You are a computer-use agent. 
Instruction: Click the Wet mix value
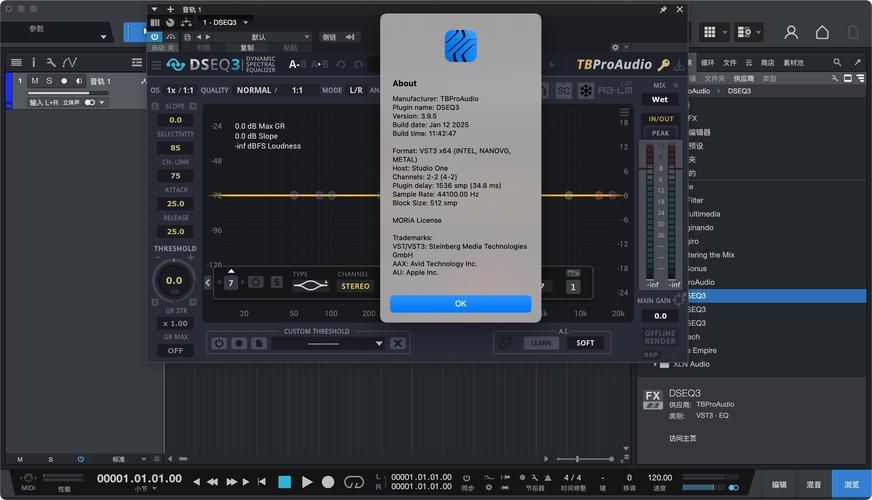[660, 100]
